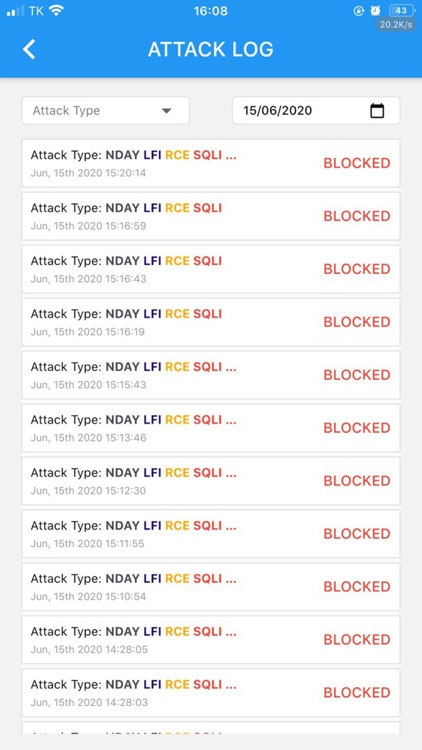Expand the Attack Type dropdown arrow
The image size is (422, 750).
tap(166, 111)
